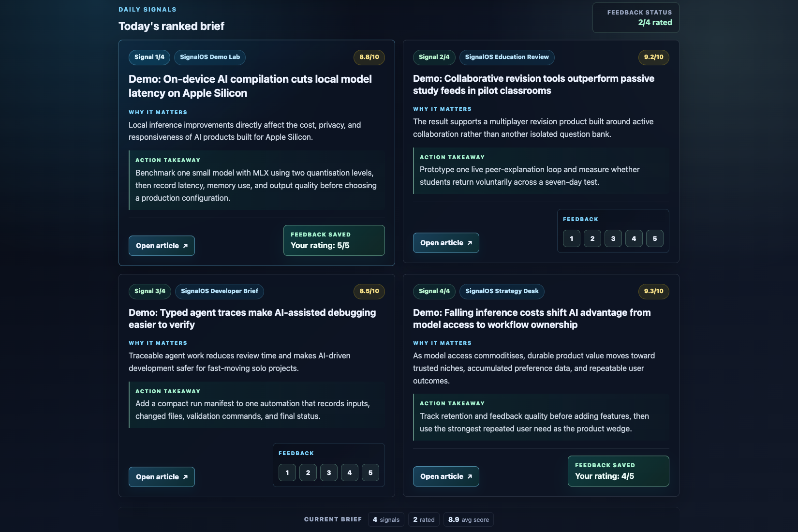Click the On-device AI compilation headline
This screenshot has height=532, width=798.
tap(251, 86)
